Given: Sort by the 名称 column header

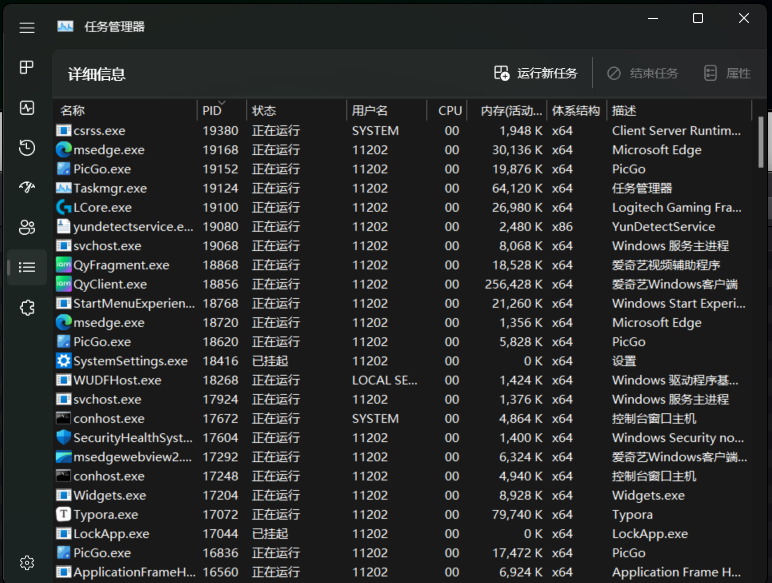Looking at the screenshot, I should tap(125, 110).
